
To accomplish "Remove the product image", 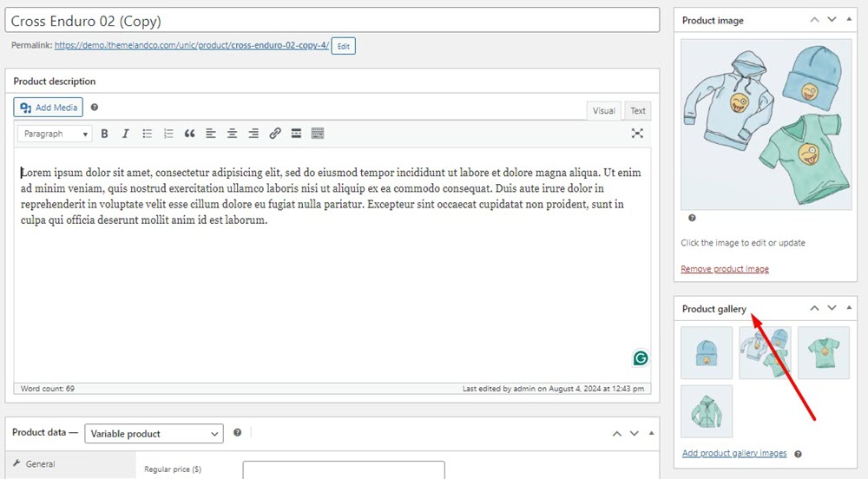I will click(725, 269).
